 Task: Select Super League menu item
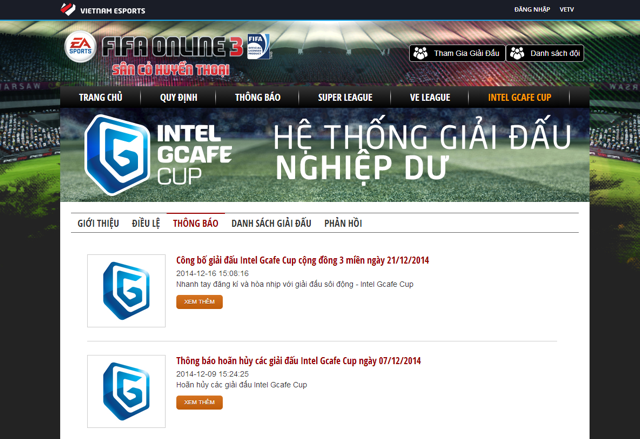pyautogui.click(x=345, y=98)
